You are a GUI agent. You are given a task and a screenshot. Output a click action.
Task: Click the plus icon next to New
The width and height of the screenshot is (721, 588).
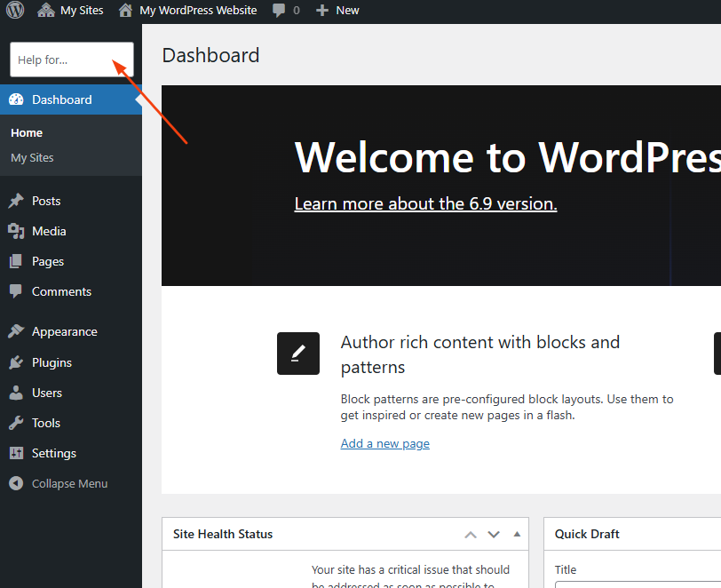(322, 10)
